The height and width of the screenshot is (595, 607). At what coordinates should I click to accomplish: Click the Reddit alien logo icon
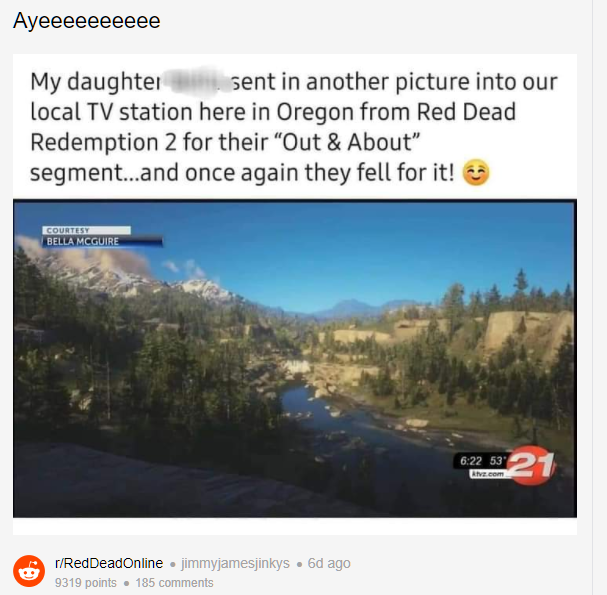29,571
